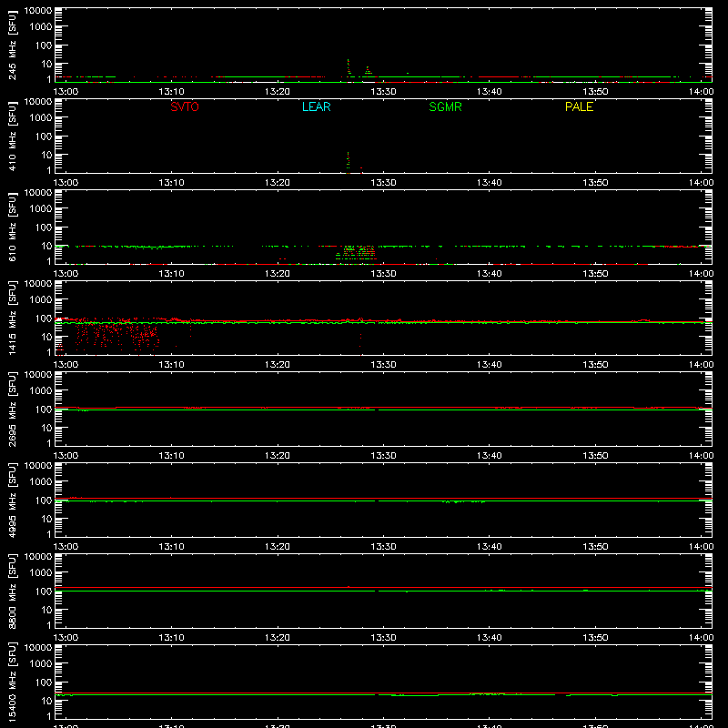Click the 13:40 label under the 410 MHz panel
Image resolution: width=728 pixels, height=728 pixels.
(x=490, y=183)
